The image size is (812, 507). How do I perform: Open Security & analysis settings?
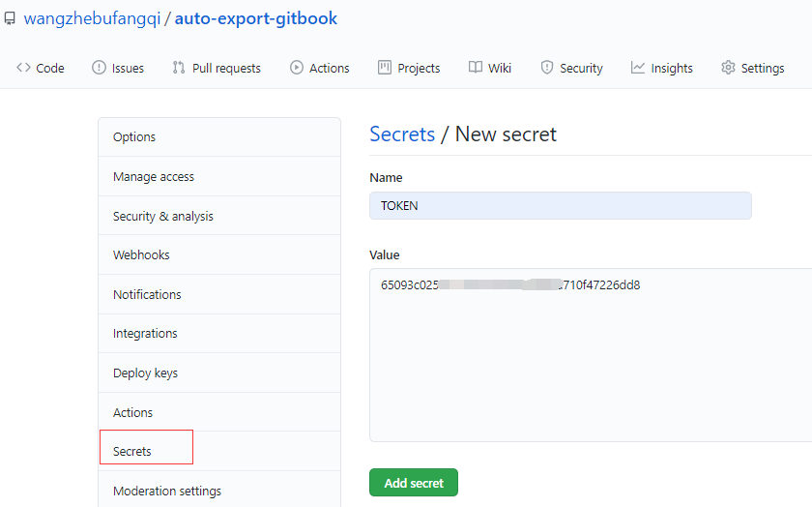tap(219, 216)
